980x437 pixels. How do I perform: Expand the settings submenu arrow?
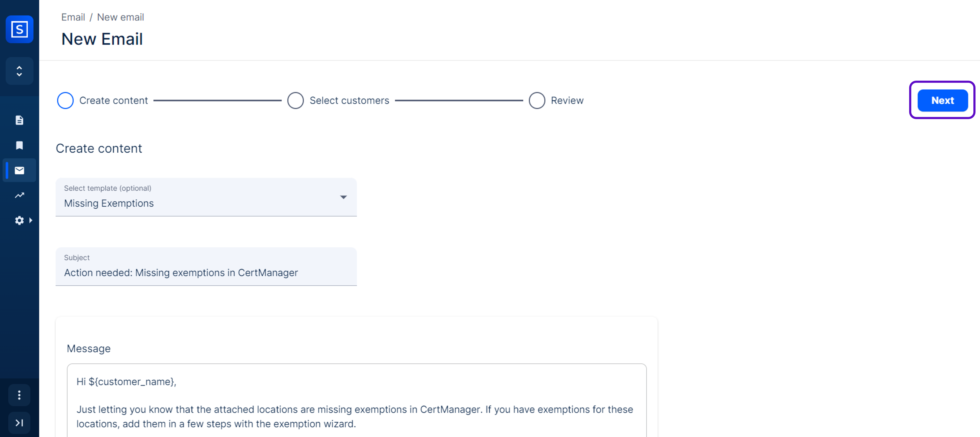(31, 221)
